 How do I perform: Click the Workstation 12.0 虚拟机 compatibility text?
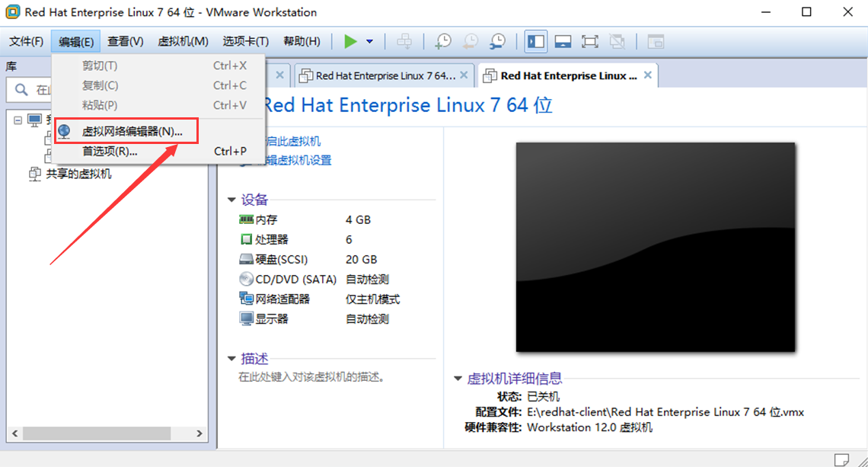point(589,427)
